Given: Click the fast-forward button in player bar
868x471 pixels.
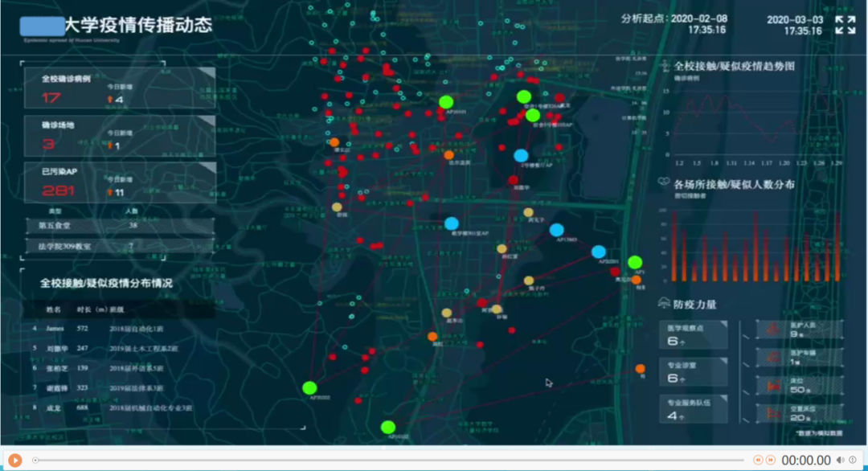Looking at the screenshot, I should click(770, 460).
